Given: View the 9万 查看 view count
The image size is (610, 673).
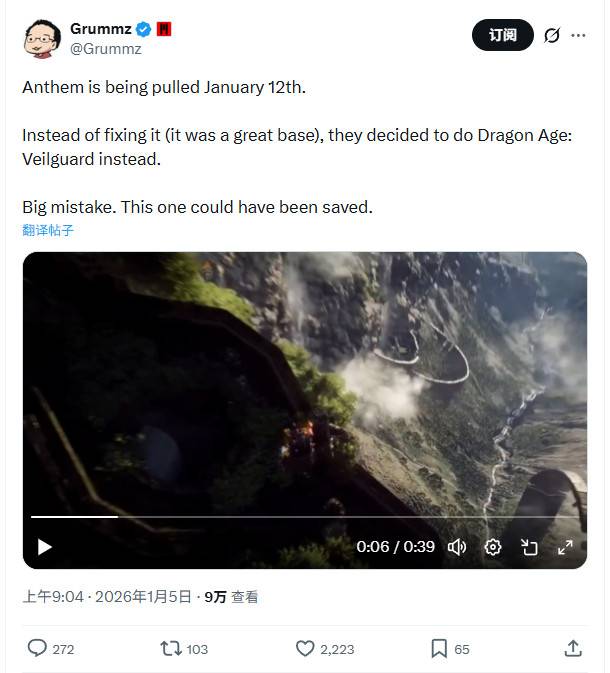Looking at the screenshot, I should click(231, 597).
